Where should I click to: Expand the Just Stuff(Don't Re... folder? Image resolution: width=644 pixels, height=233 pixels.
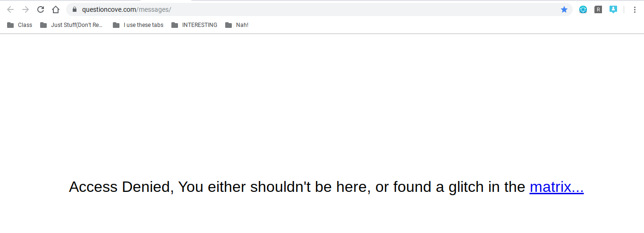[x=72, y=25]
